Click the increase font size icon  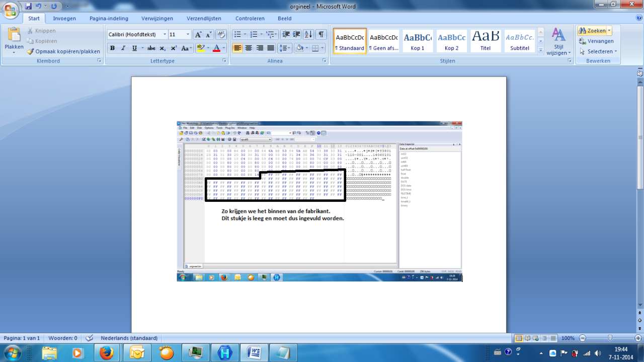pos(198,35)
